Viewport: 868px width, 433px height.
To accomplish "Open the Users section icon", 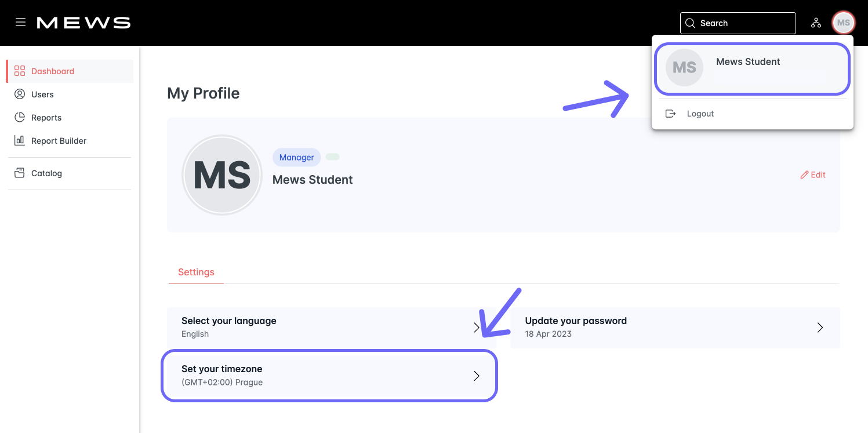I will pos(19,94).
